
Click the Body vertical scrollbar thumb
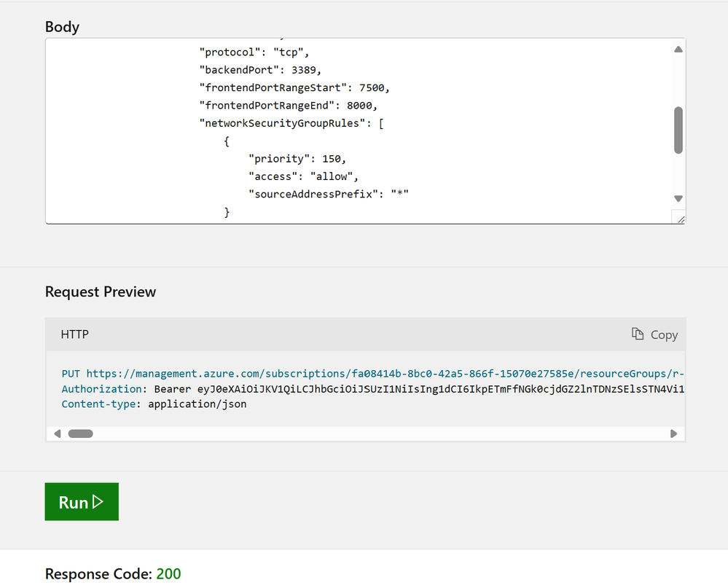(678, 130)
